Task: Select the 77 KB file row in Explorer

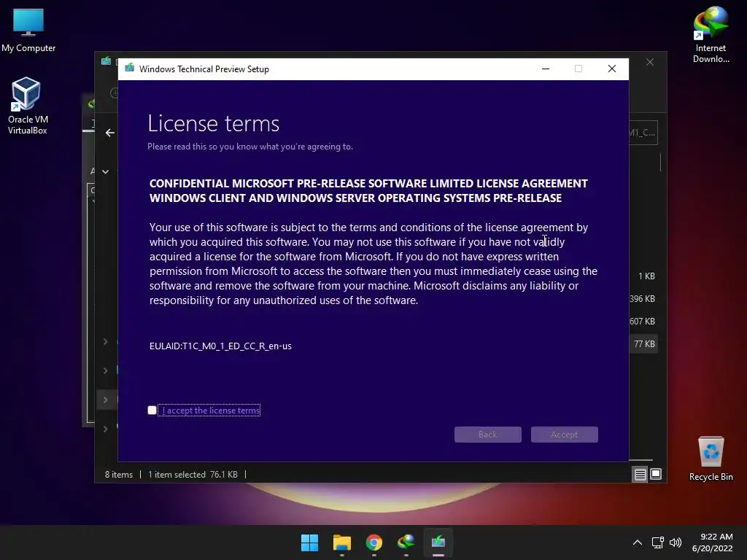Action: coord(644,344)
